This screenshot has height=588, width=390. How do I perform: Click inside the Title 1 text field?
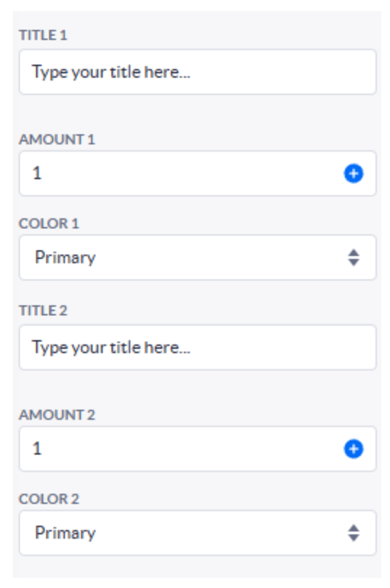pyautogui.click(x=193, y=74)
